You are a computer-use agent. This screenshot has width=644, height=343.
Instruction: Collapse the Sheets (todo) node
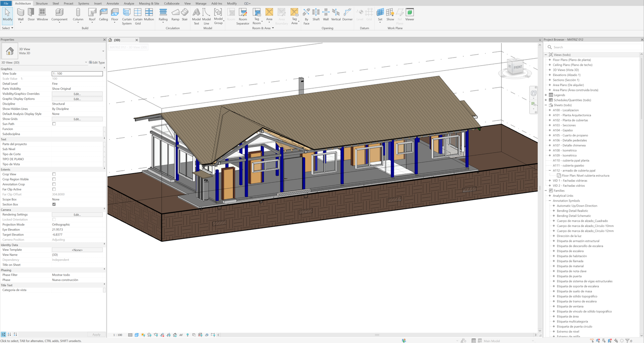click(546, 105)
